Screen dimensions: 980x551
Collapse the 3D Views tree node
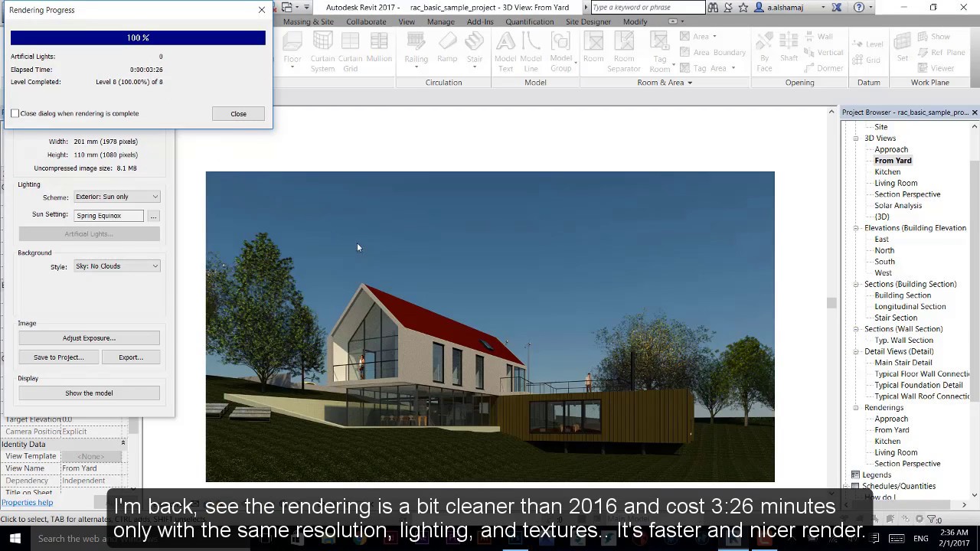click(856, 139)
